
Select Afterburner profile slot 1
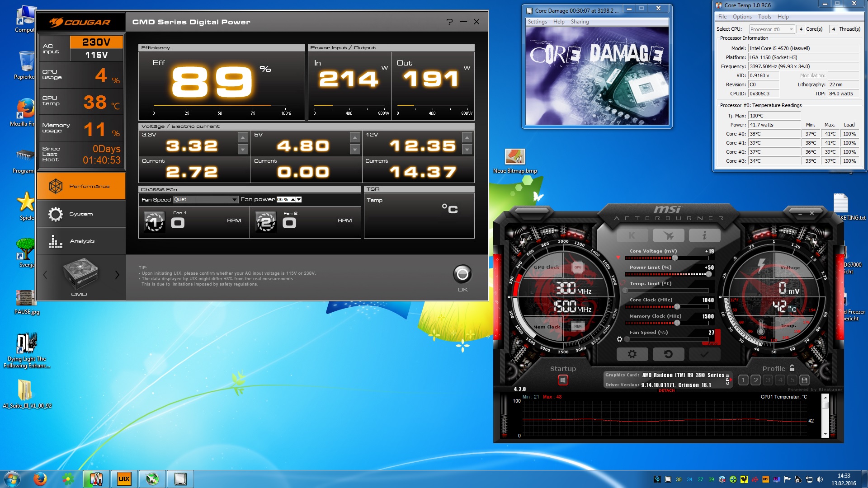coord(743,380)
